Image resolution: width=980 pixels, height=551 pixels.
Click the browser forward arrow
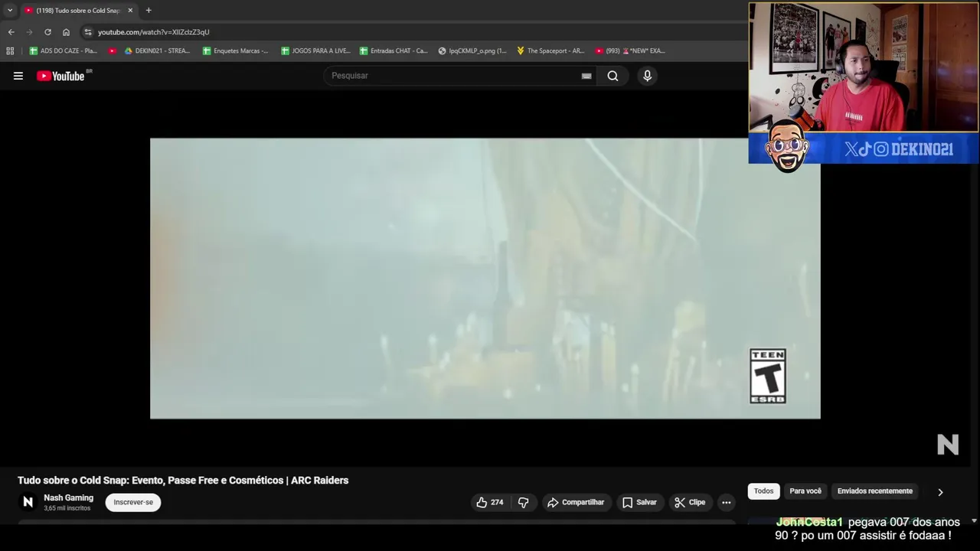(x=29, y=32)
